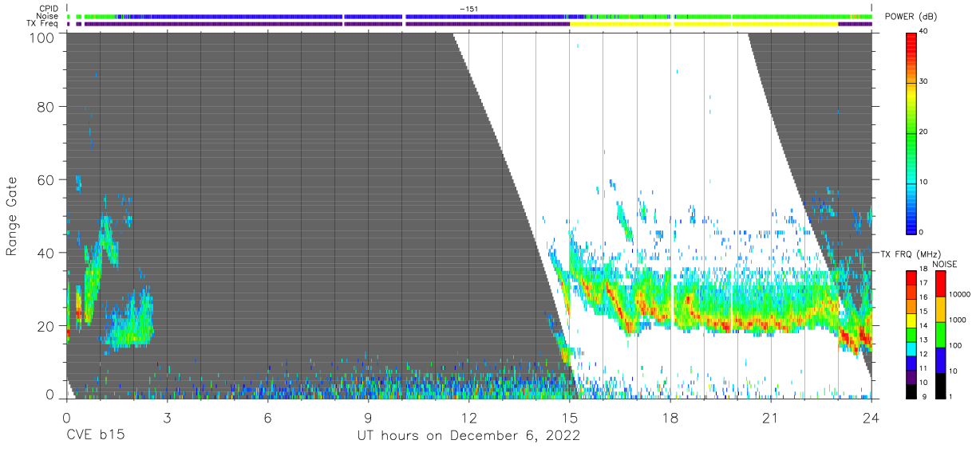Screen dimensions: 980x452
Task: Click the 80 tick on Range Gate axis
Action: click(46, 107)
